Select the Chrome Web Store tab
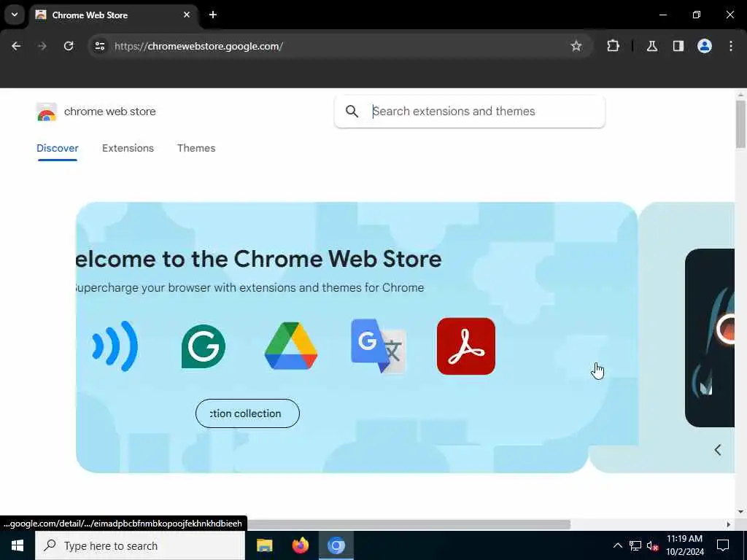 [114, 15]
